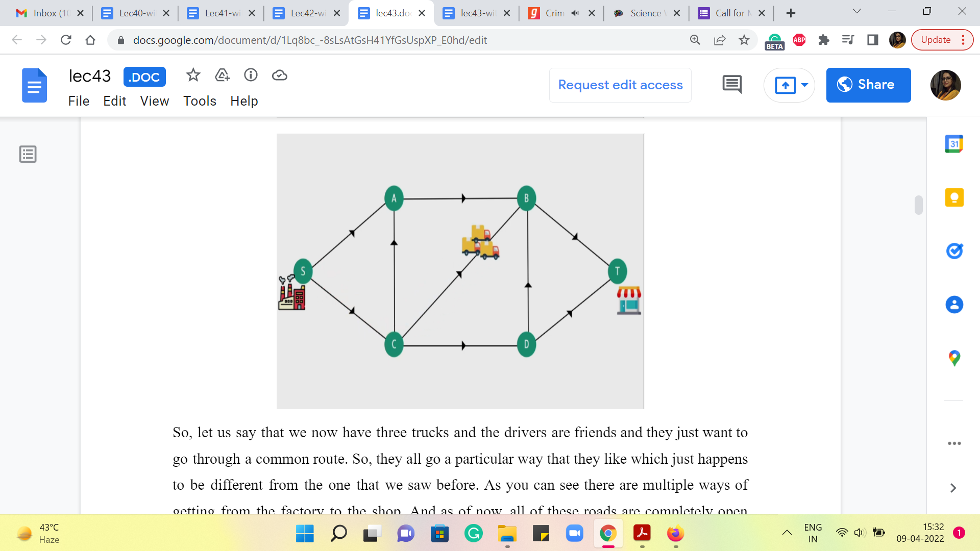Open comment history icon

coord(732,85)
